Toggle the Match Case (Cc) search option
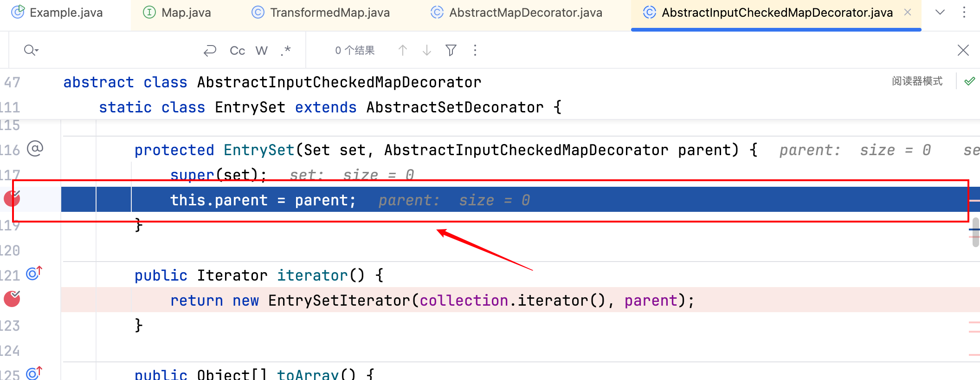Viewport: 980px width, 380px height. (237, 51)
